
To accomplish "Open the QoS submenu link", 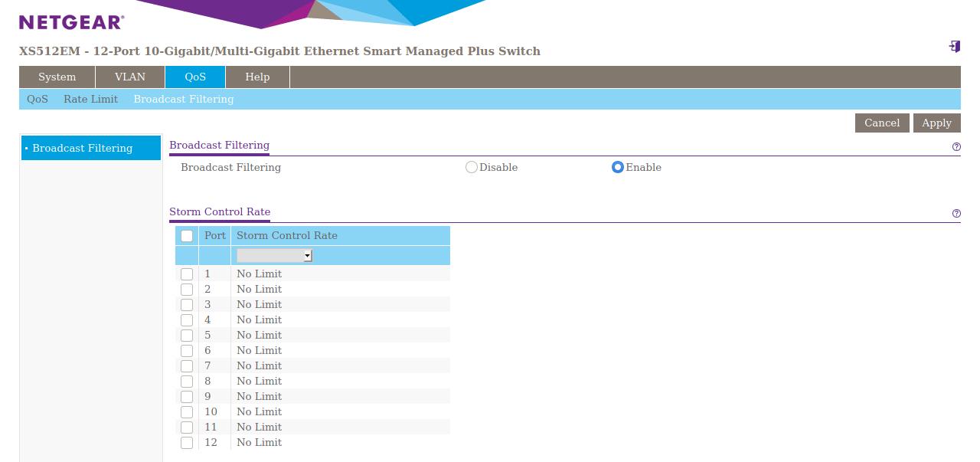I will point(38,99).
